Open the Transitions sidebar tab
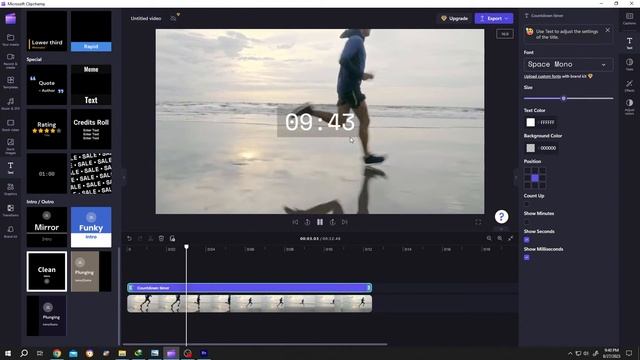The image size is (640, 360). click(x=11, y=211)
